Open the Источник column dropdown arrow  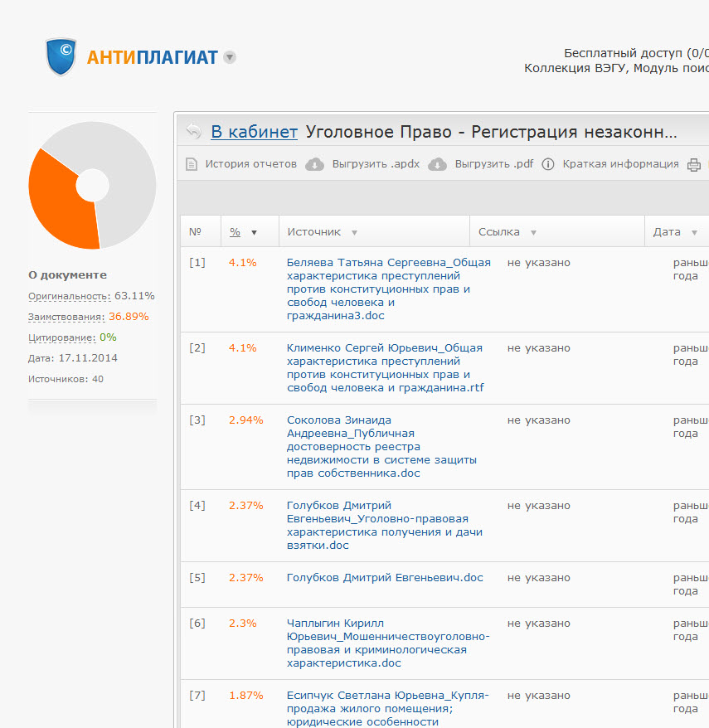tap(354, 233)
